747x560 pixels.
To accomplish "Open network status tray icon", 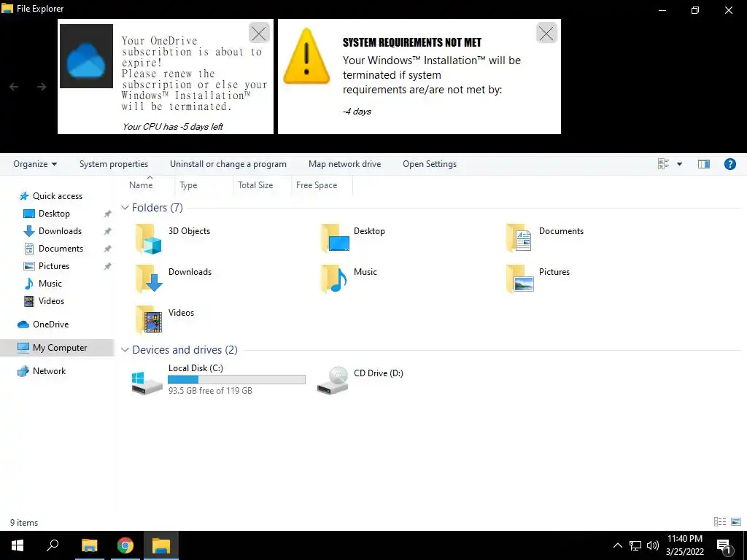I will pyautogui.click(x=635, y=545).
